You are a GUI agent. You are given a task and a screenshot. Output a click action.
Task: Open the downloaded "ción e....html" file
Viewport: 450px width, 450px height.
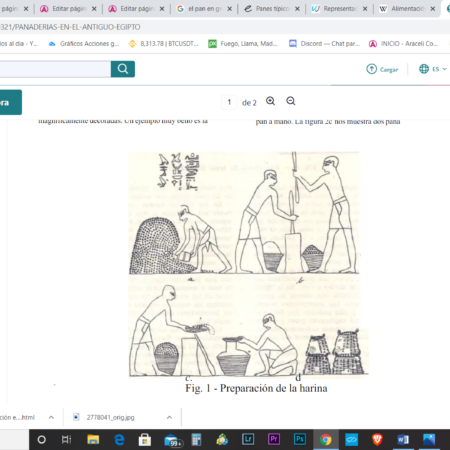coord(17,417)
